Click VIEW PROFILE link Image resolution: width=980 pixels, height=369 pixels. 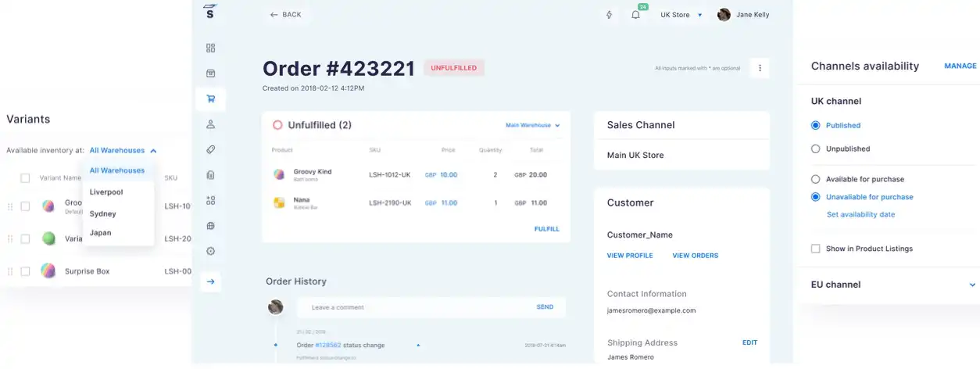click(630, 256)
